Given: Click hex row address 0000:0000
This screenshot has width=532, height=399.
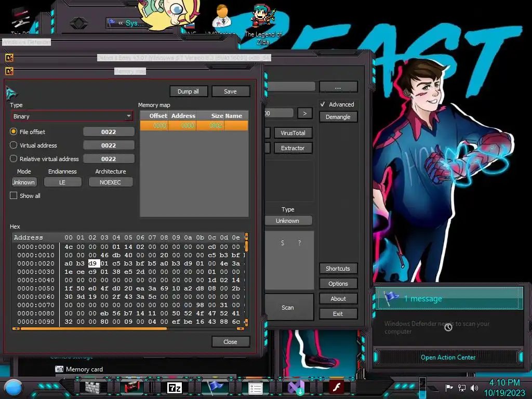Looking at the screenshot, I should point(36,247).
